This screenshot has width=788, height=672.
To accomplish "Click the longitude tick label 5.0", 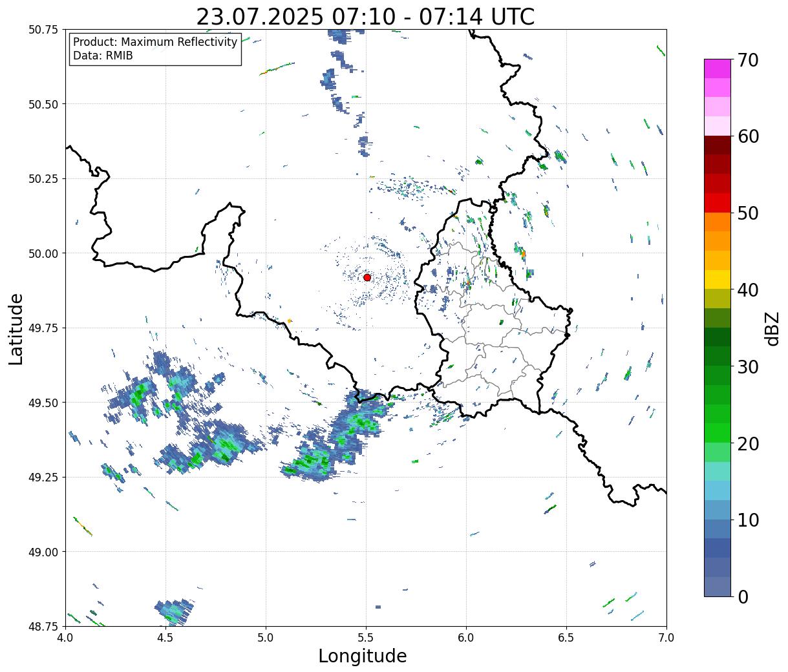I will 266,638.
